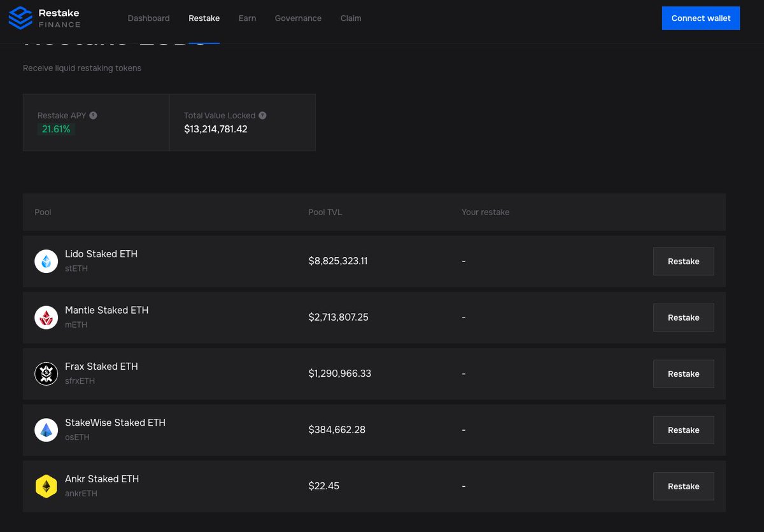The height and width of the screenshot is (532, 764).
Task: Click the osETH ticker label
Action: tap(77, 437)
